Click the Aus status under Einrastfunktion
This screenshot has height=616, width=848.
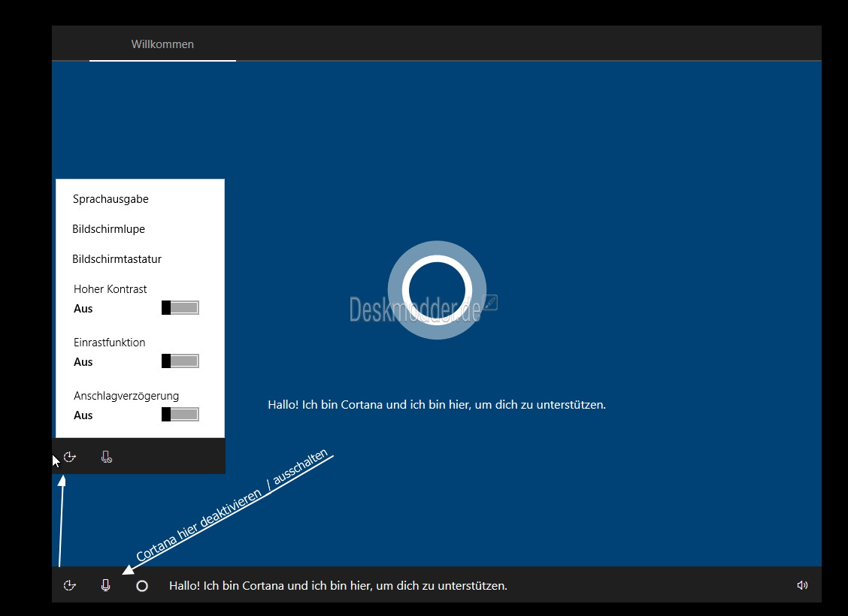(x=83, y=362)
